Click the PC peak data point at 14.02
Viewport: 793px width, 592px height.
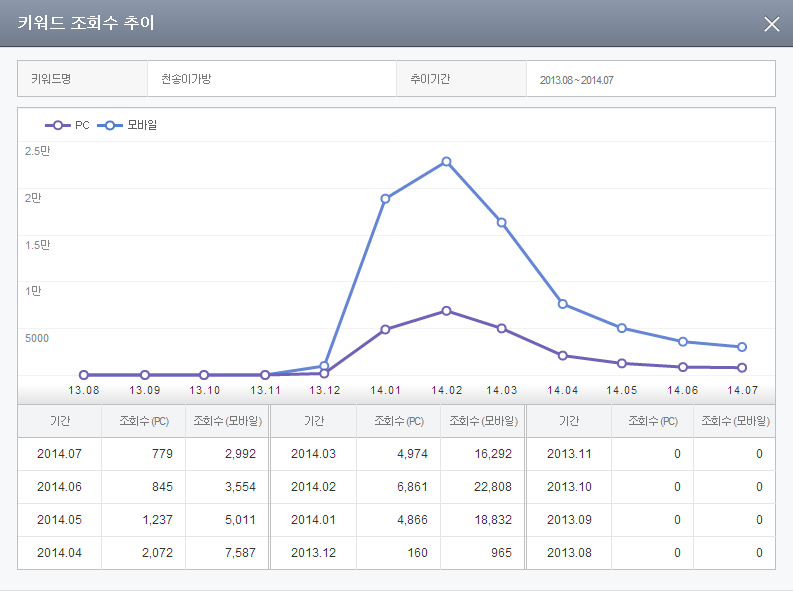pos(446,310)
